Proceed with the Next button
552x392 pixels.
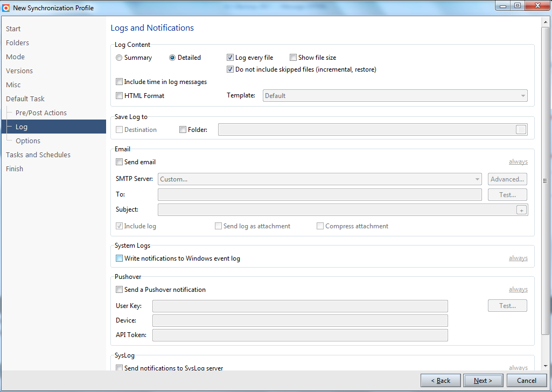483,380
